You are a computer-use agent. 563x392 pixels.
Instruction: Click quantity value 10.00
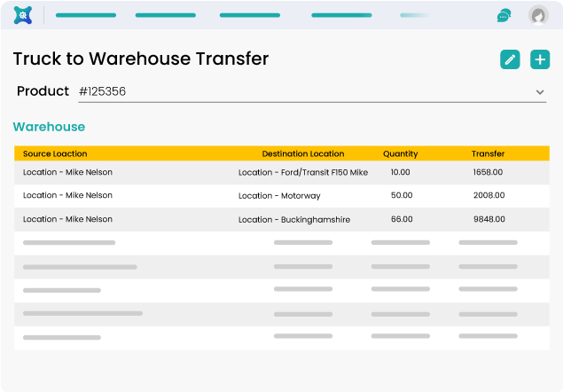click(401, 172)
